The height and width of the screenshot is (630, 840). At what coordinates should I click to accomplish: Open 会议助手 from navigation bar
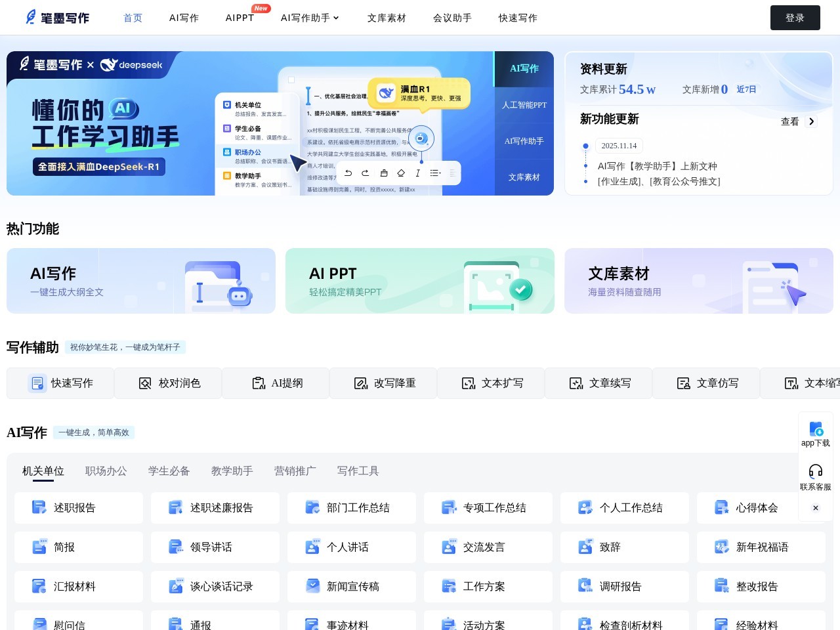[452, 18]
